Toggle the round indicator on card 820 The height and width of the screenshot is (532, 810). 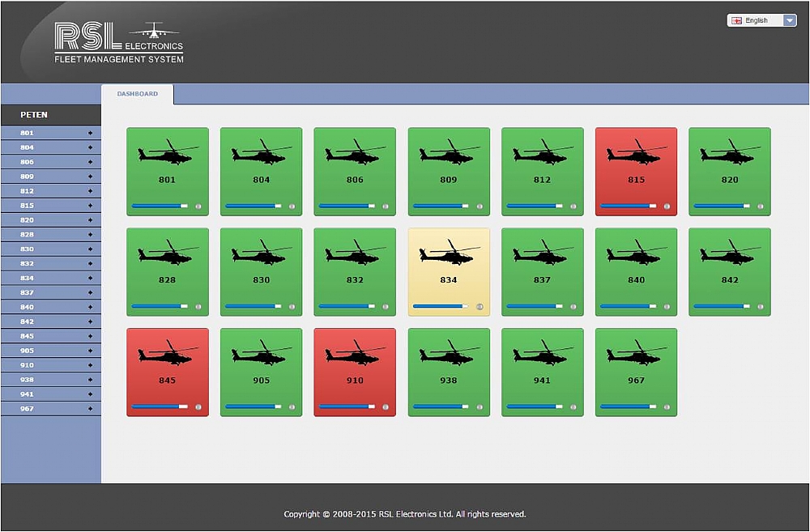pyautogui.click(x=761, y=206)
